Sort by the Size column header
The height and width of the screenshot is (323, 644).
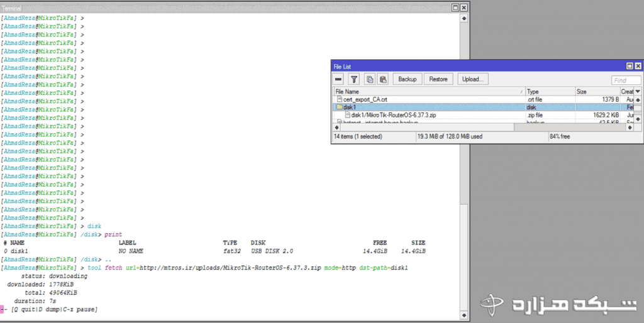click(597, 92)
